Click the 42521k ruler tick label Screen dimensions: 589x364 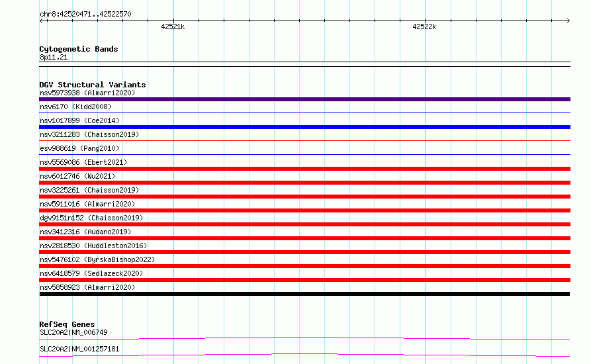(173, 26)
